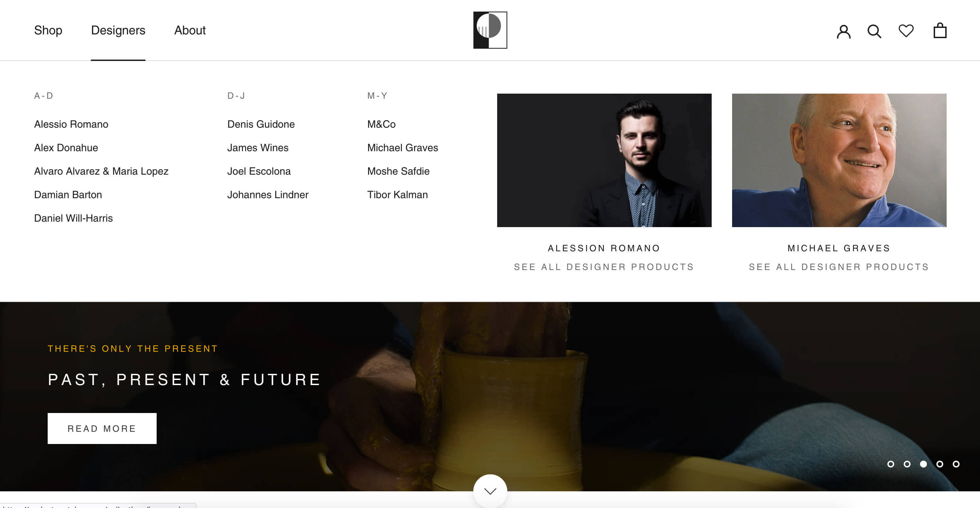Image resolution: width=980 pixels, height=508 pixels.
Task: Open the About menu
Action: 190,30
